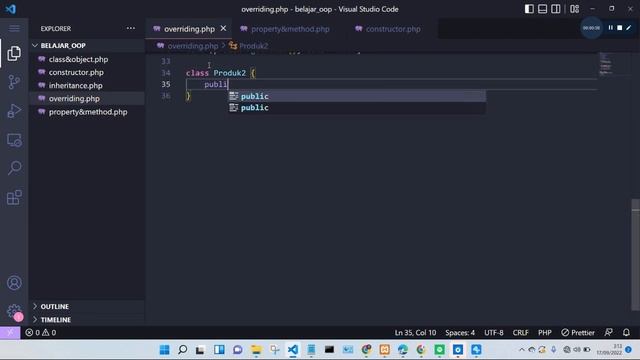Open the Chat taskbar icon
This screenshot has height=360, width=640.
coord(238,350)
